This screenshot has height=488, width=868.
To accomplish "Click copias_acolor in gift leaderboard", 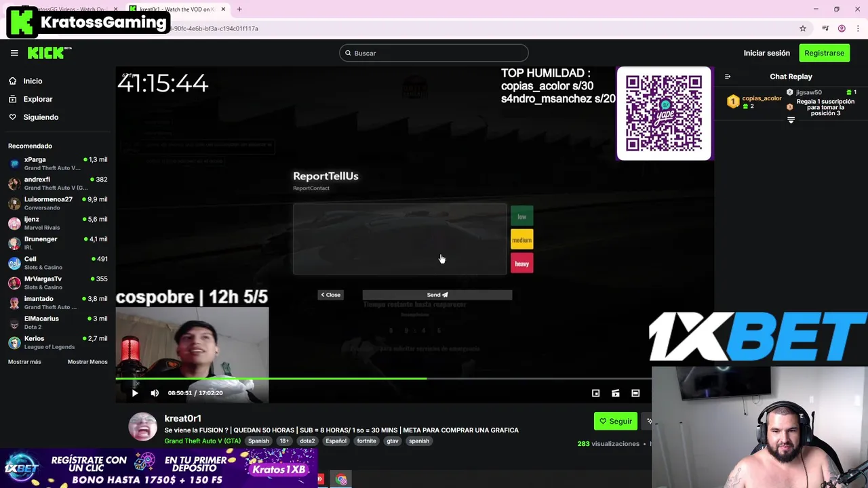I will (x=762, y=98).
